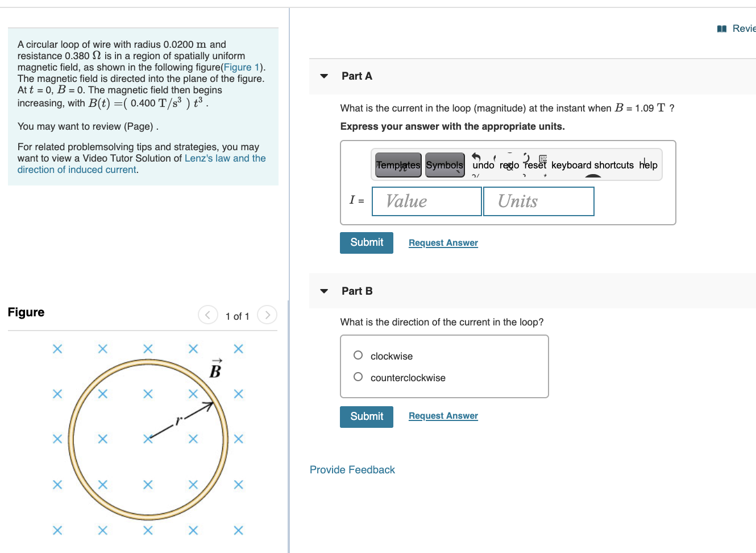
Task: Collapse the Part A section
Action: (x=324, y=76)
